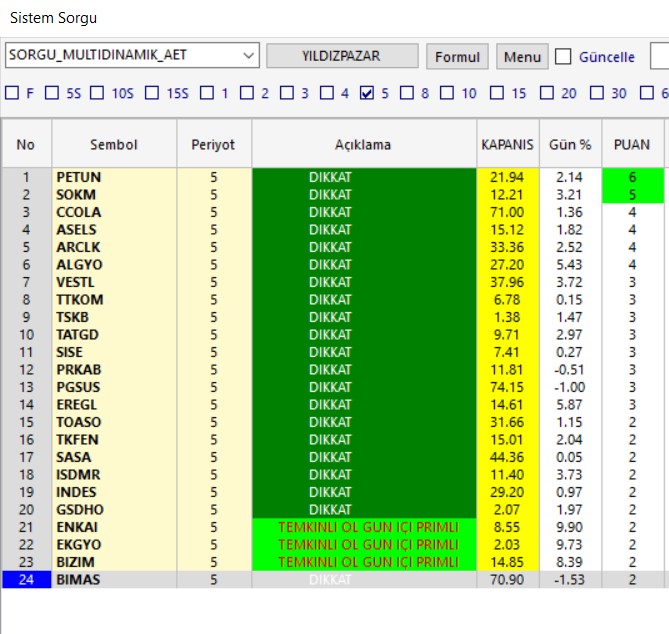Select the BIMAS symbol cell
This screenshot has width=669, height=634.
114,580
